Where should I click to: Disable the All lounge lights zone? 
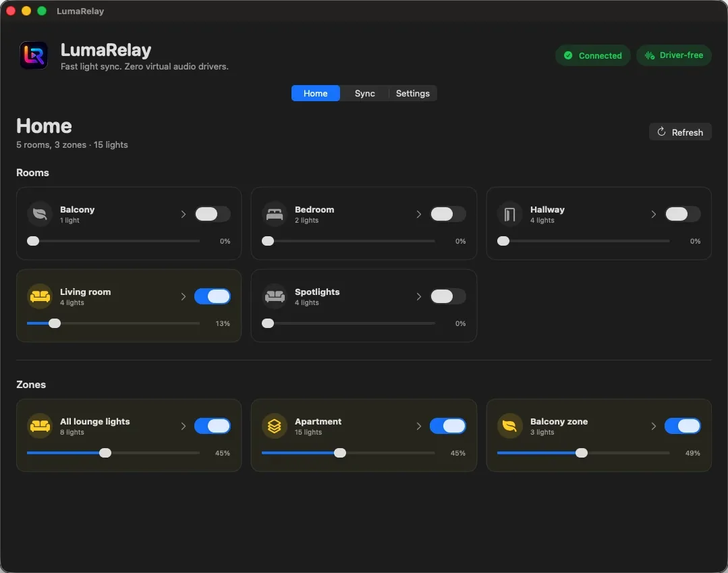pyautogui.click(x=213, y=426)
